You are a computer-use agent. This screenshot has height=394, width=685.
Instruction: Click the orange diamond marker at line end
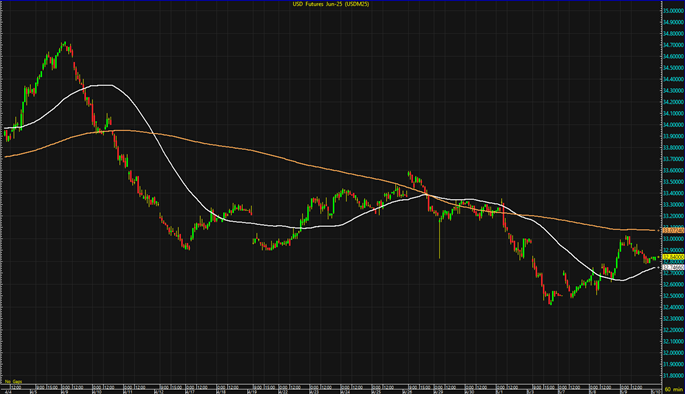pos(658,230)
